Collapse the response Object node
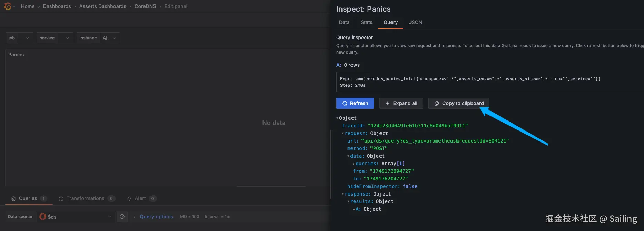Image resolution: width=644 pixels, height=231 pixels. (x=343, y=194)
